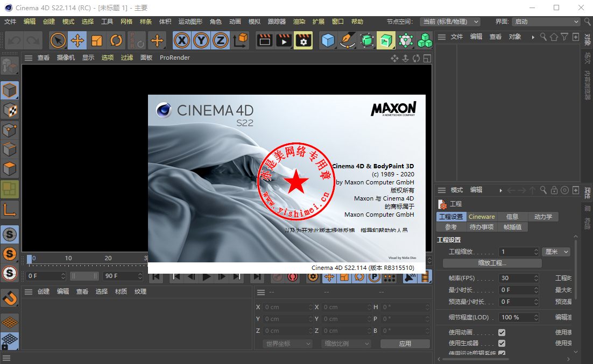Select the Scale tool
593x364 pixels.
[97, 40]
